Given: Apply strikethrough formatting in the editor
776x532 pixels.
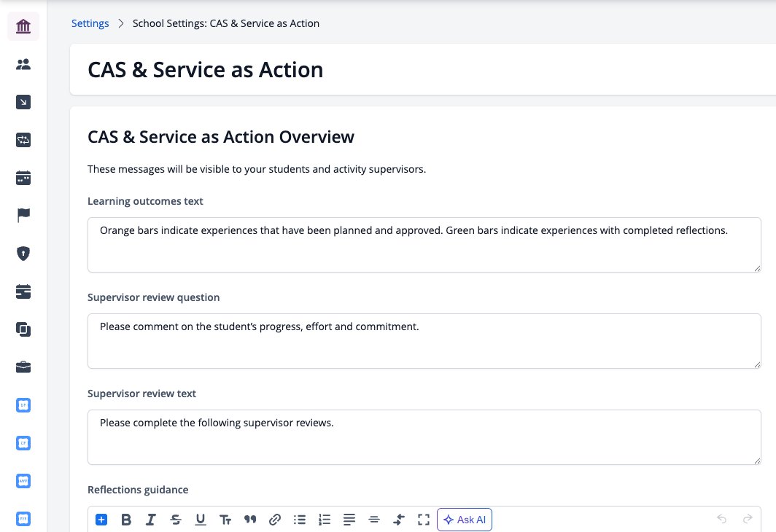Looking at the screenshot, I should pyautogui.click(x=175, y=520).
